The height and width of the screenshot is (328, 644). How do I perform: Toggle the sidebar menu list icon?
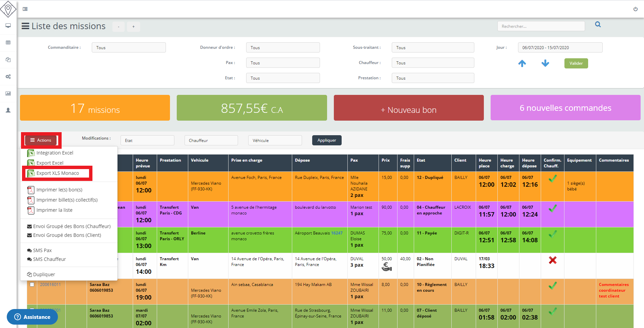[25, 9]
